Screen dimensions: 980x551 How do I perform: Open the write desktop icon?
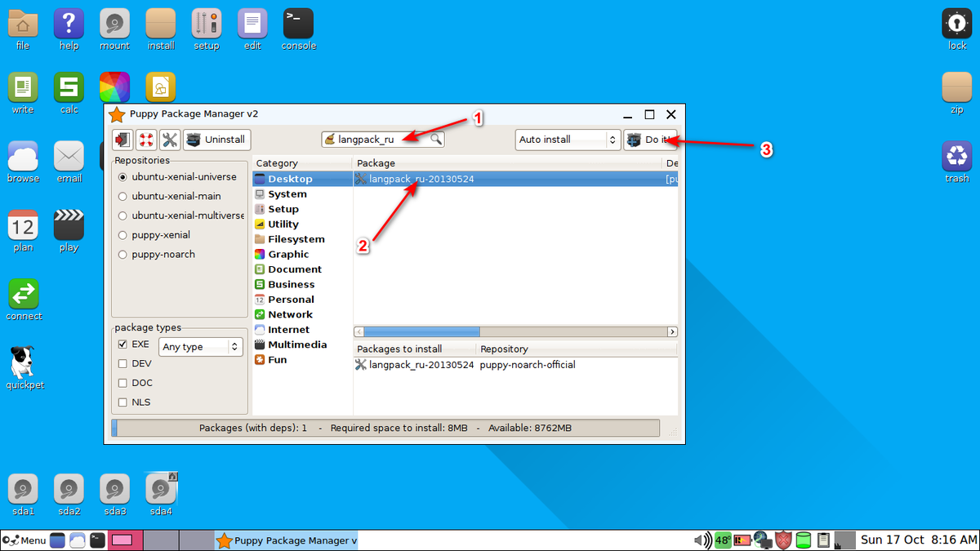(23, 94)
